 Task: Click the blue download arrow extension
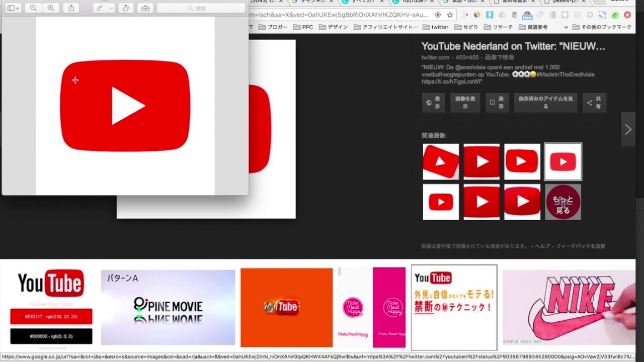coord(490,15)
